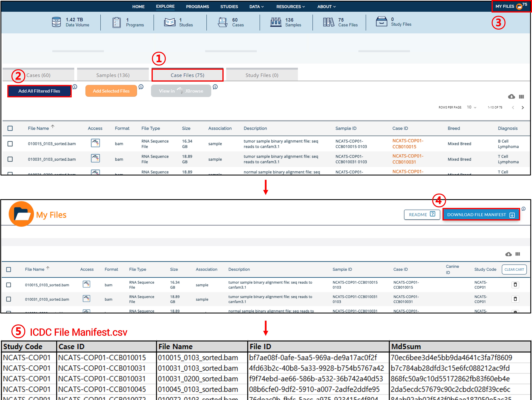Switch to Case Files (75) tab

click(x=187, y=75)
